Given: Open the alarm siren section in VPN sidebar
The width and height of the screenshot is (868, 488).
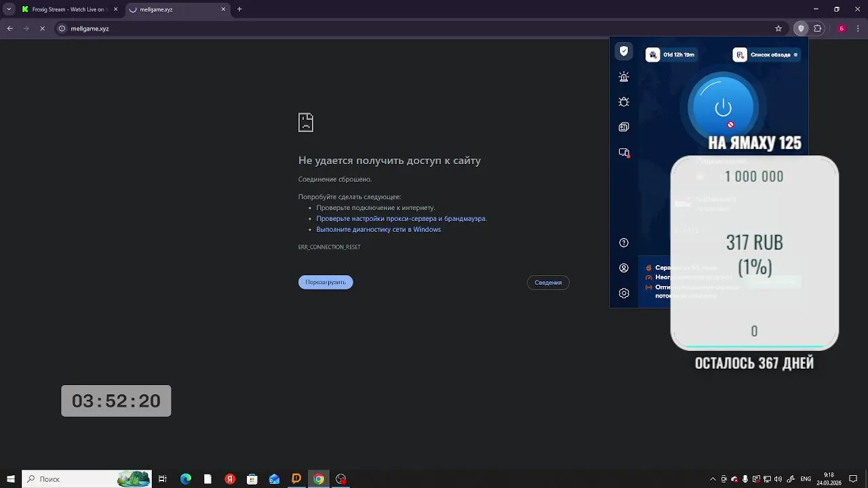Looking at the screenshot, I should 624,77.
